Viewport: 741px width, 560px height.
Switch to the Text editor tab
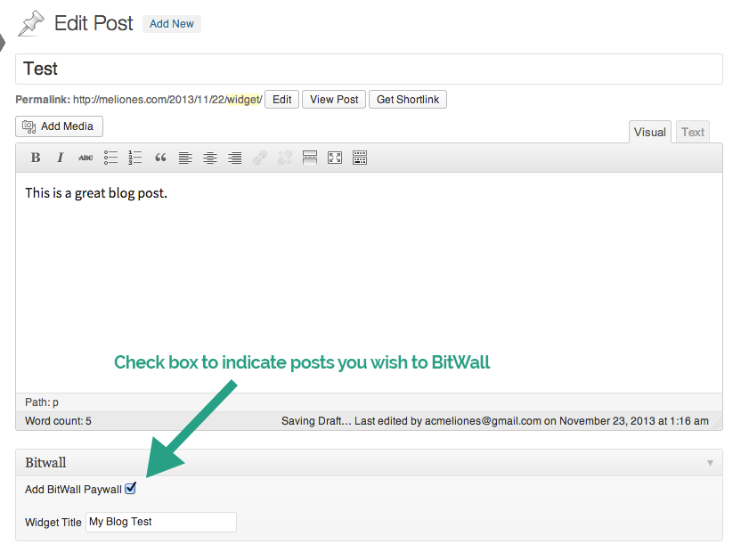(x=693, y=132)
